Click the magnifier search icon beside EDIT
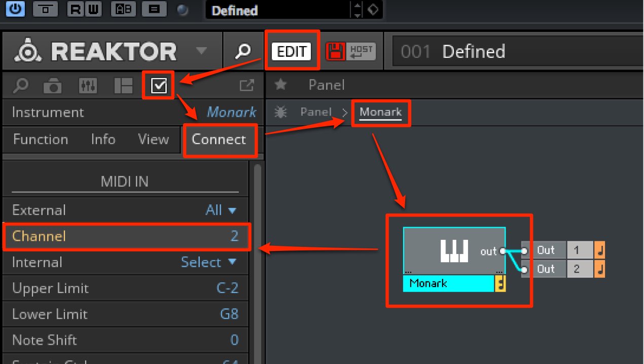This screenshot has width=644, height=364. point(244,51)
